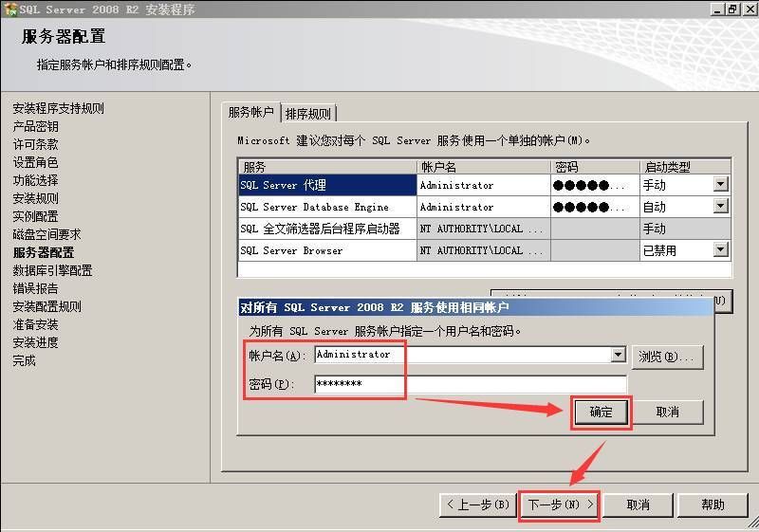
Task: Select 数据库引擎配置 step in left list
Action: [52, 270]
